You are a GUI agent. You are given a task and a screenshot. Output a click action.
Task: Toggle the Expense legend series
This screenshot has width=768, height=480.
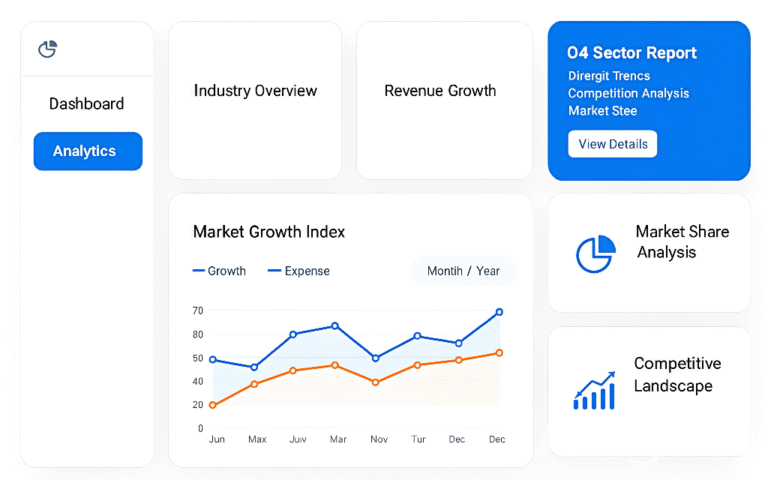pos(298,271)
